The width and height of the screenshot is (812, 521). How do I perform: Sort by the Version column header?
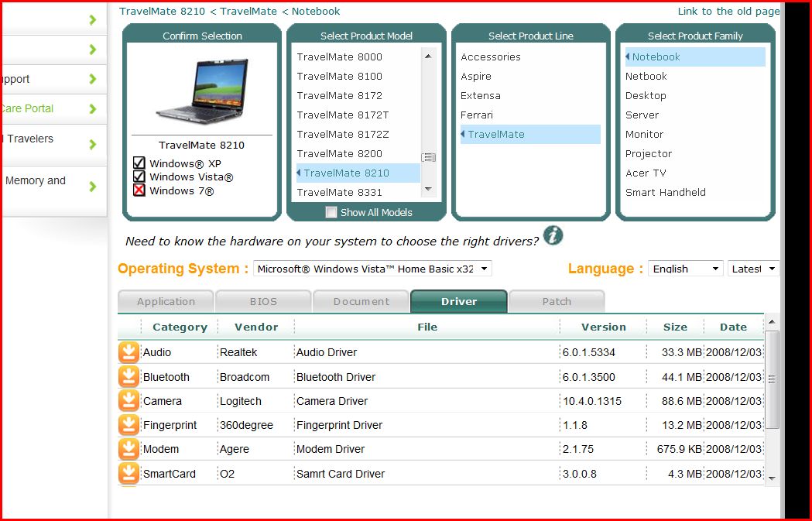pyautogui.click(x=604, y=327)
